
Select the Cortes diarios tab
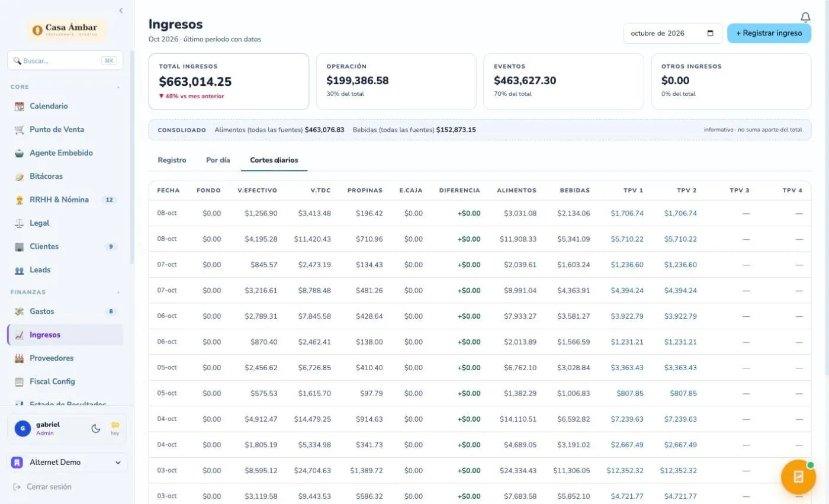(274, 160)
